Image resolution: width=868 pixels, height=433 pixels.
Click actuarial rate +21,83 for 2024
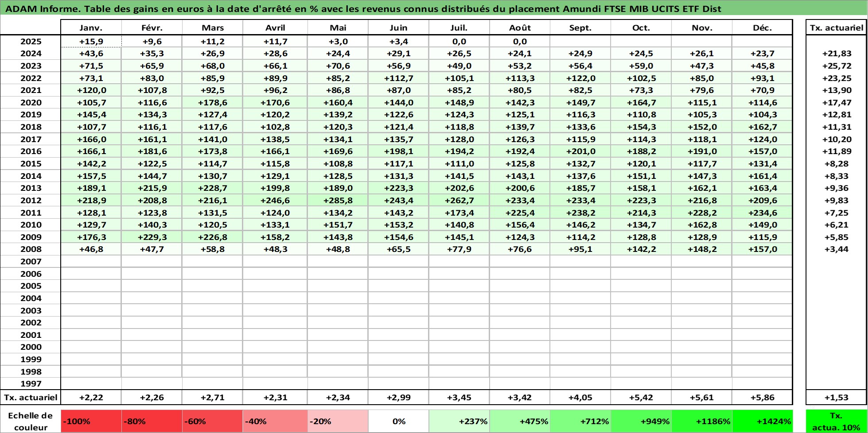tap(837, 53)
